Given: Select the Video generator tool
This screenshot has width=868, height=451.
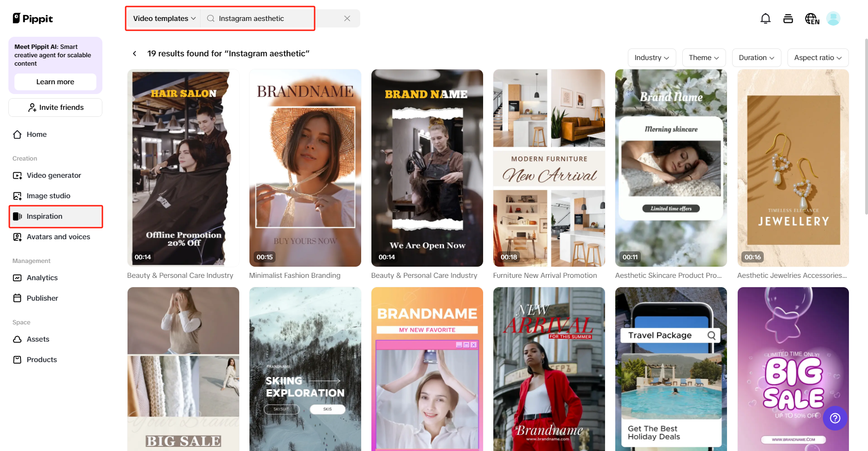Looking at the screenshot, I should (54, 175).
